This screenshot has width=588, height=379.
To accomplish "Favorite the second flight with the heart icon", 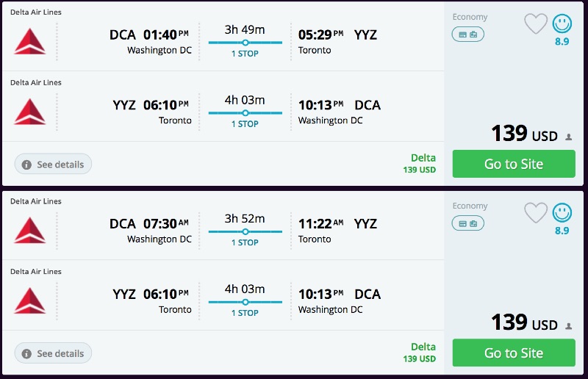I will pos(536,212).
